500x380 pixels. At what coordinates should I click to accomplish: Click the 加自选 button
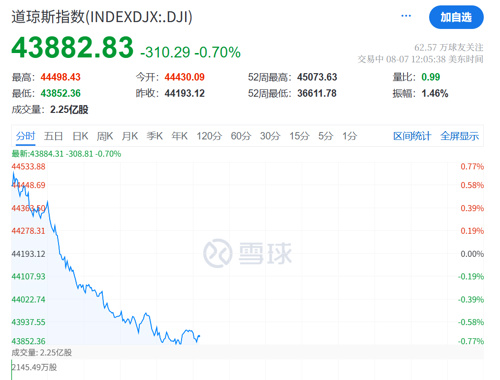(456, 17)
